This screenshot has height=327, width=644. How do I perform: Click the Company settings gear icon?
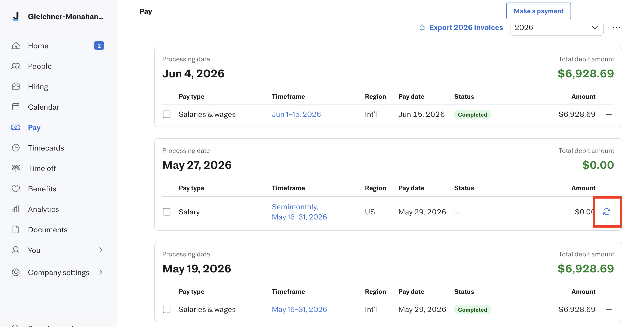[x=16, y=272]
